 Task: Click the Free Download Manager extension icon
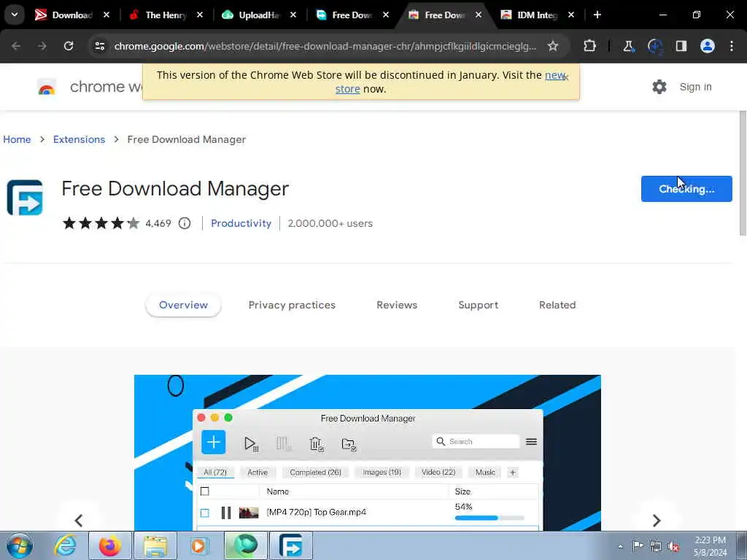click(x=25, y=198)
